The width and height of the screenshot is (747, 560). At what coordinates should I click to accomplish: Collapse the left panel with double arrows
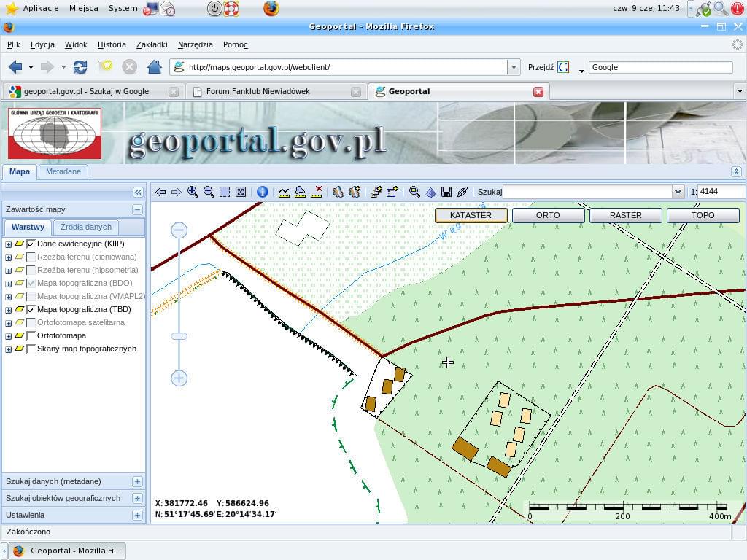coord(138,192)
